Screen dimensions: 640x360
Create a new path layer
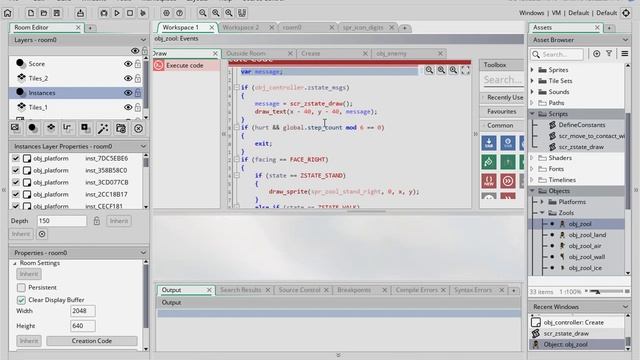67,128
